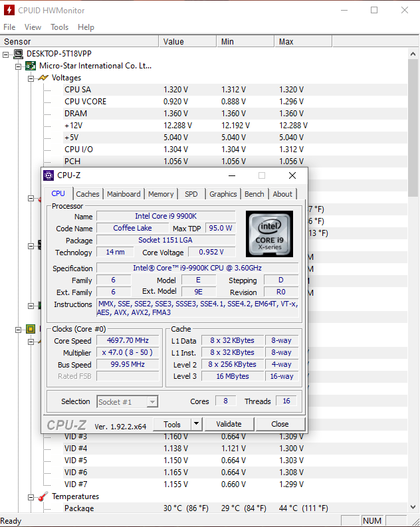Collapse the processor node with yellow chip icon

pos(18,330)
